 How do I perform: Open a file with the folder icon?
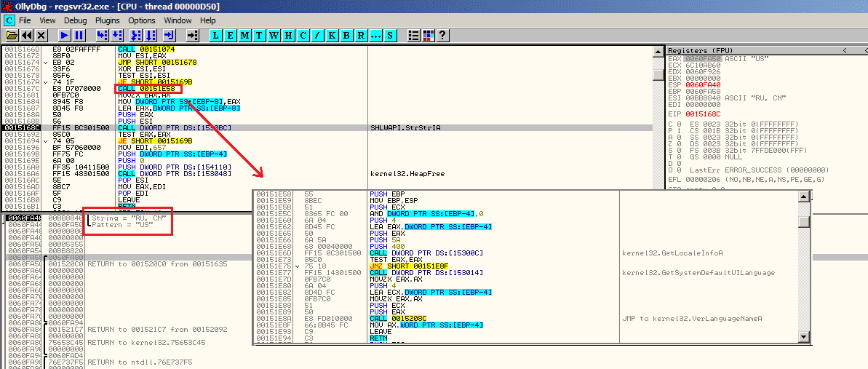click(x=12, y=36)
